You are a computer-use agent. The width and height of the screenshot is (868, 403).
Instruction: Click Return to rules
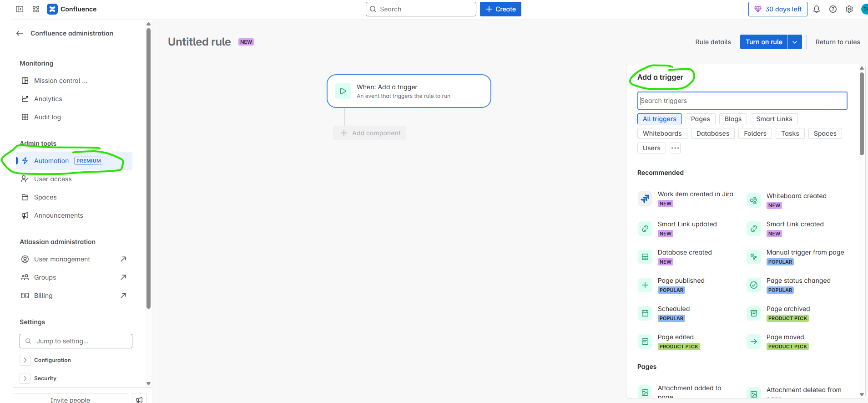[838, 42]
